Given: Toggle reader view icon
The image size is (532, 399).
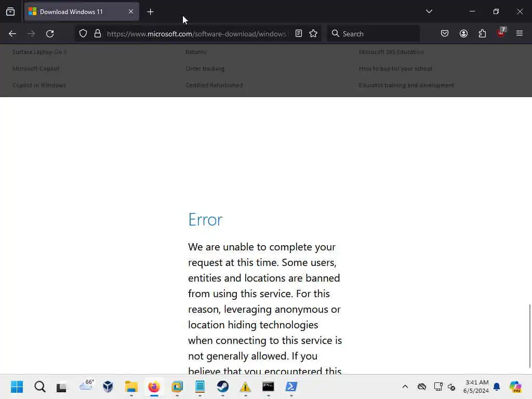Looking at the screenshot, I should pyautogui.click(x=299, y=34).
